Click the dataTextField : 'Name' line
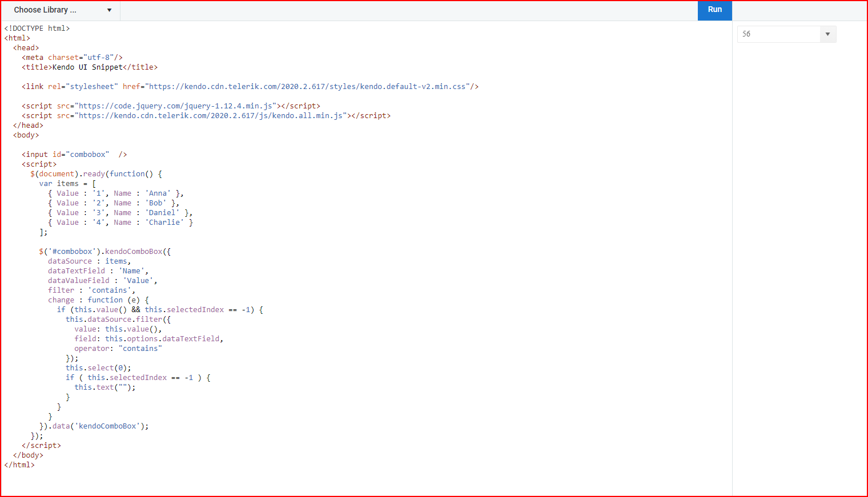Image resolution: width=868 pixels, height=497 pixels. 98,271
